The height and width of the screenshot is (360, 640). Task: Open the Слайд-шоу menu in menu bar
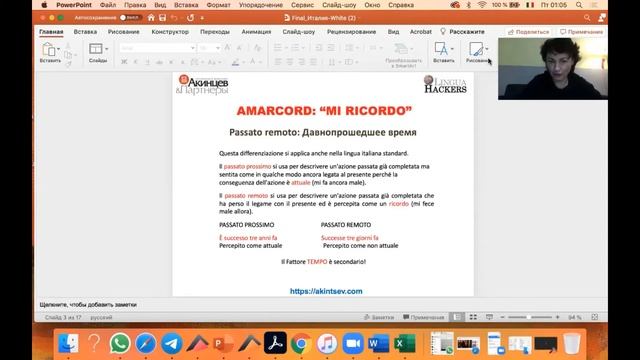click(339, 5)
